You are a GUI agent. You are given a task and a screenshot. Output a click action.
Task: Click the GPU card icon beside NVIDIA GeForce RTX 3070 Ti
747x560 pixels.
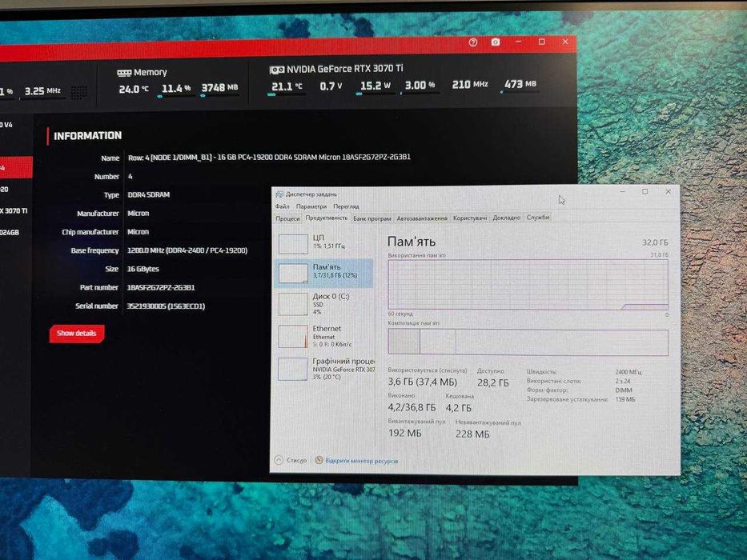point(277,70)
